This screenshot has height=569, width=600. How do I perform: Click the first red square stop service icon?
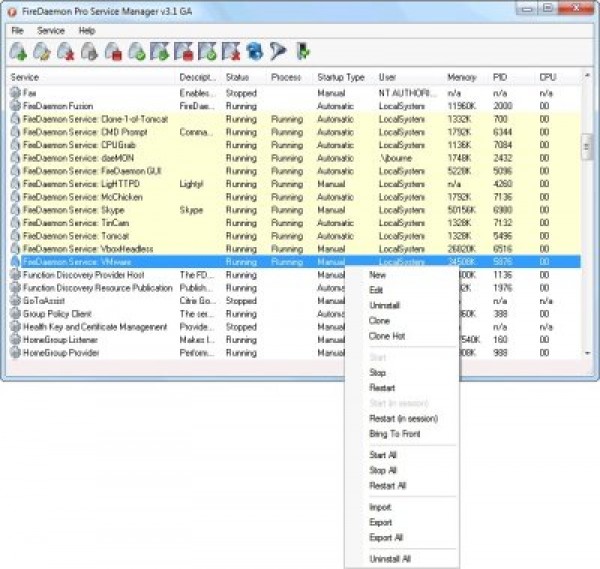click(x=112, y=51)
